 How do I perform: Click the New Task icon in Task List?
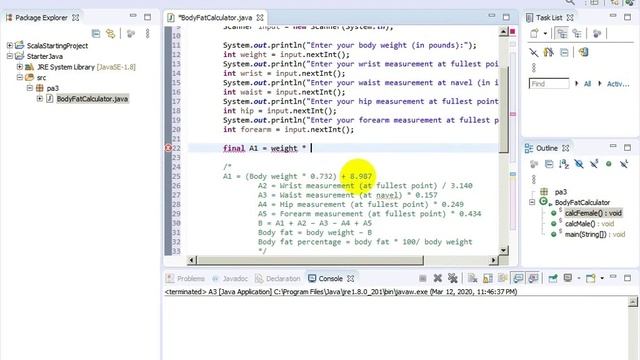click(534, 33)
